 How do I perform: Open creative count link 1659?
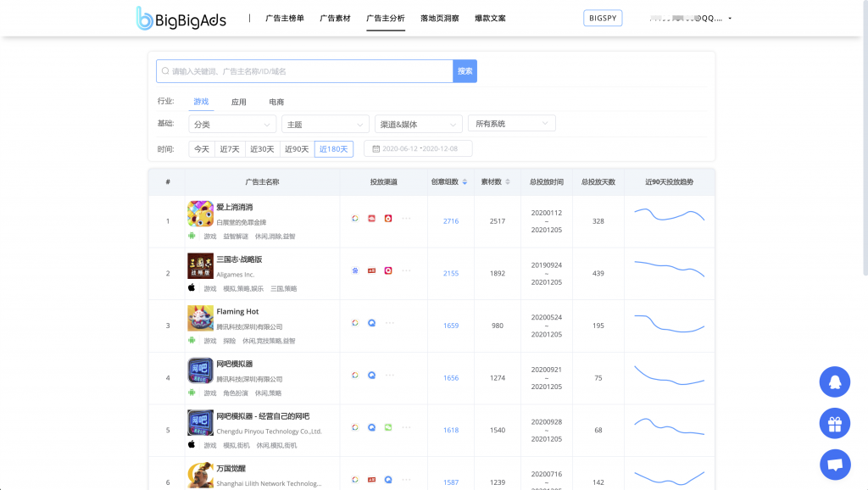(x=451, y=326)
